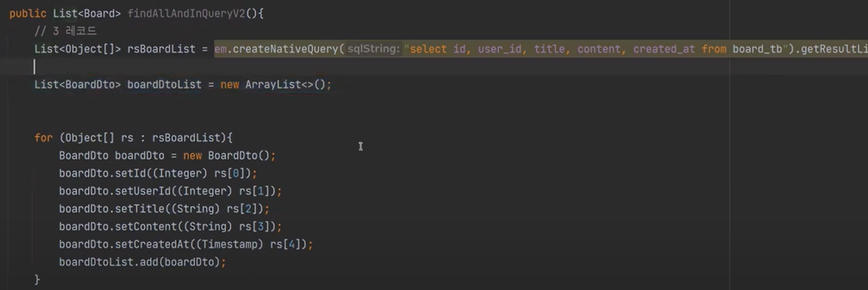Click the boardDtoList declaration line
The image size is (868, 290).
183,85
